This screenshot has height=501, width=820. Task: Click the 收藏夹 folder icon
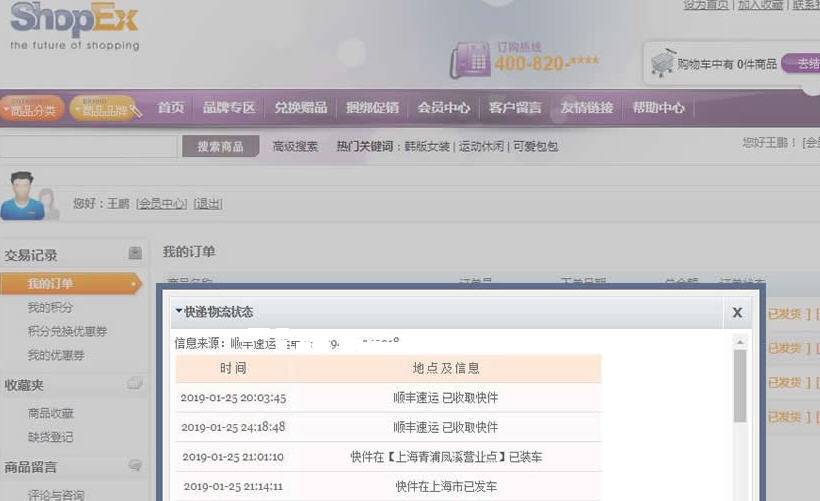click(x=134, y=383)
